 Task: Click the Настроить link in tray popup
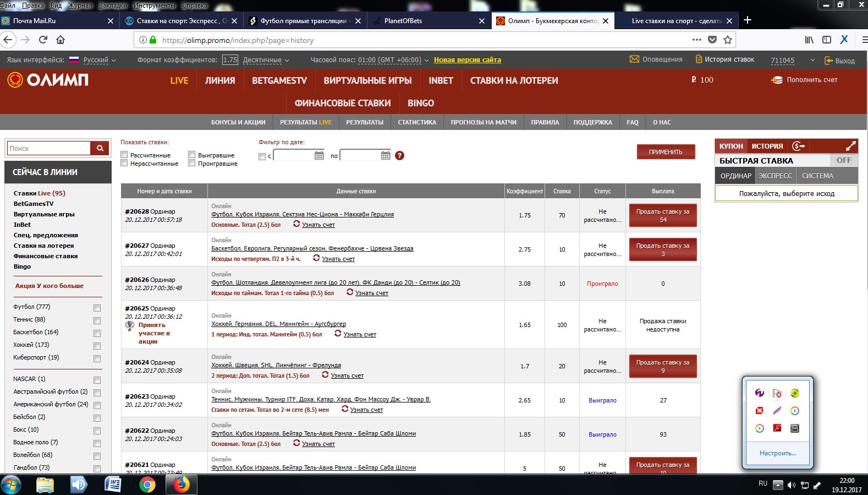coord(778,453)
